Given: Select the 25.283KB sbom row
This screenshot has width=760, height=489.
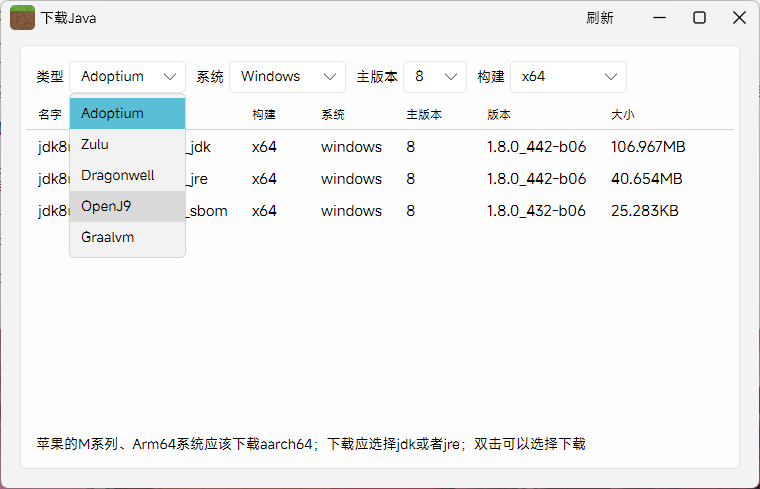Looking at the screenshot, I should [x=450, y=211].
